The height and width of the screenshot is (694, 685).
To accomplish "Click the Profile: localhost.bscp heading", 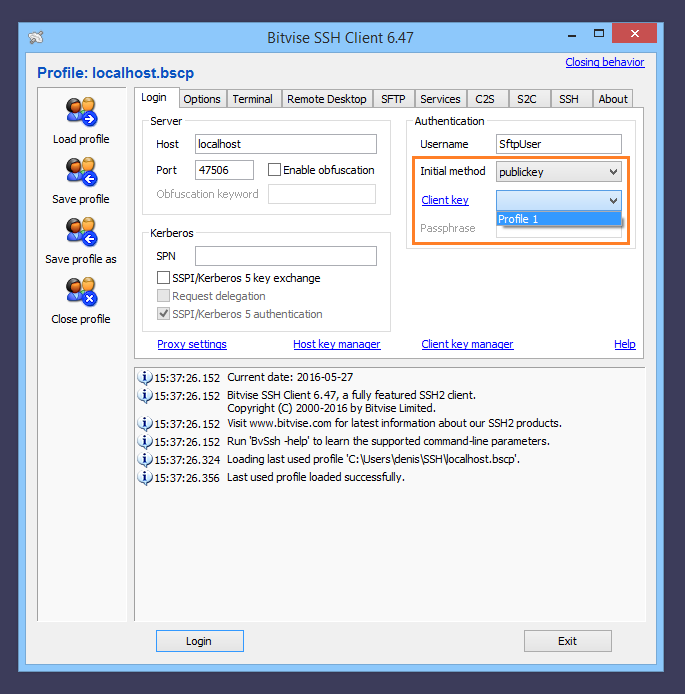I will [115, 73].
